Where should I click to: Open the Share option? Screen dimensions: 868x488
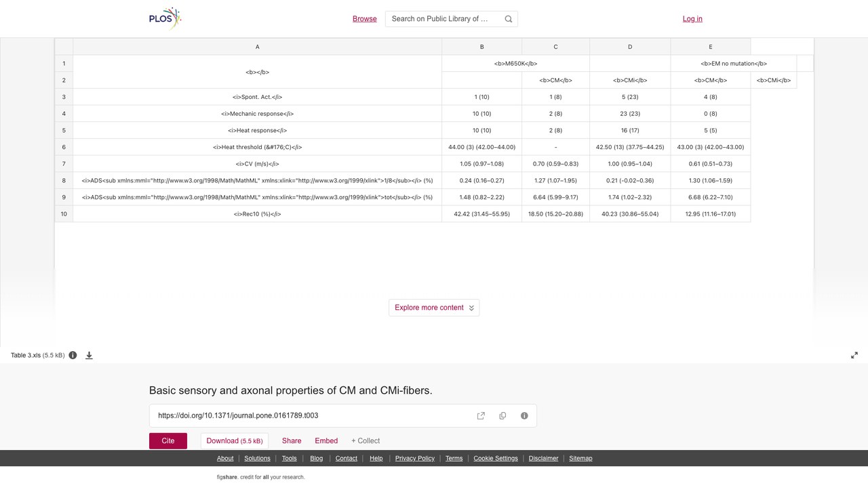click(x=292, y=441)
